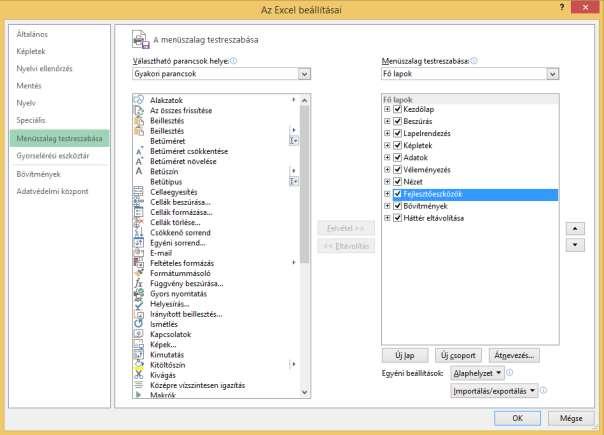Confirm with the OK button
This screenshot has height=435, width=604.
[517, 418]
